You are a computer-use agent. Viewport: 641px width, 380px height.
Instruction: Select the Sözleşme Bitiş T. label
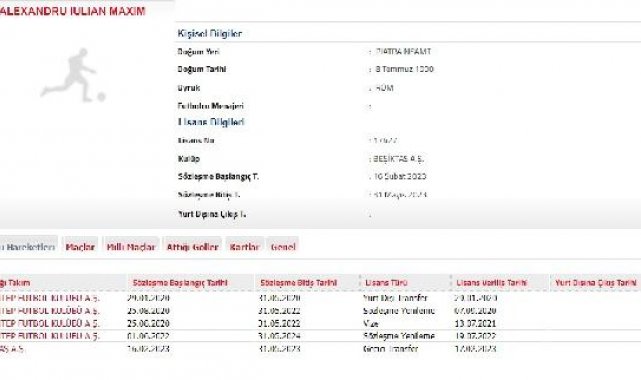208,194
